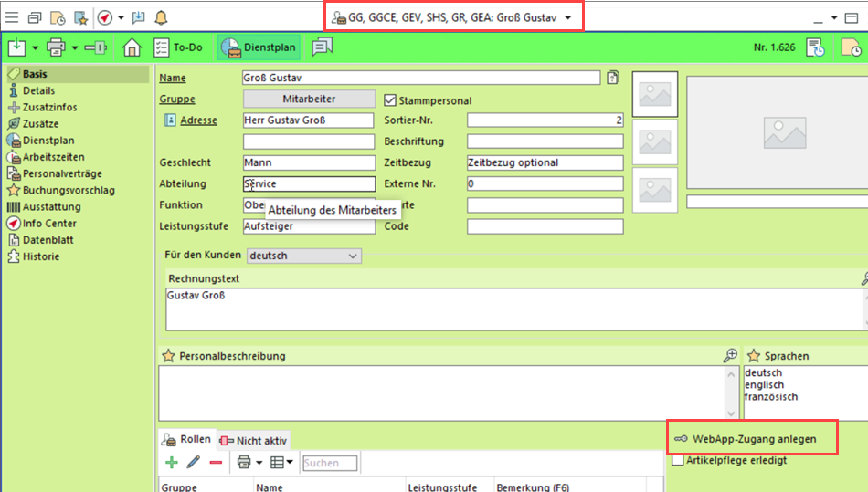The width and height of the screenshot is (868, 492).
Task: Expand the record title dropdown for Groß Gustav
Action: coord(568,17)
